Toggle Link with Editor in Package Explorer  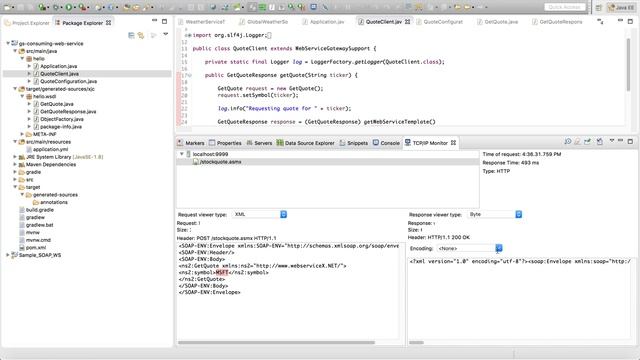coord(141,36)
